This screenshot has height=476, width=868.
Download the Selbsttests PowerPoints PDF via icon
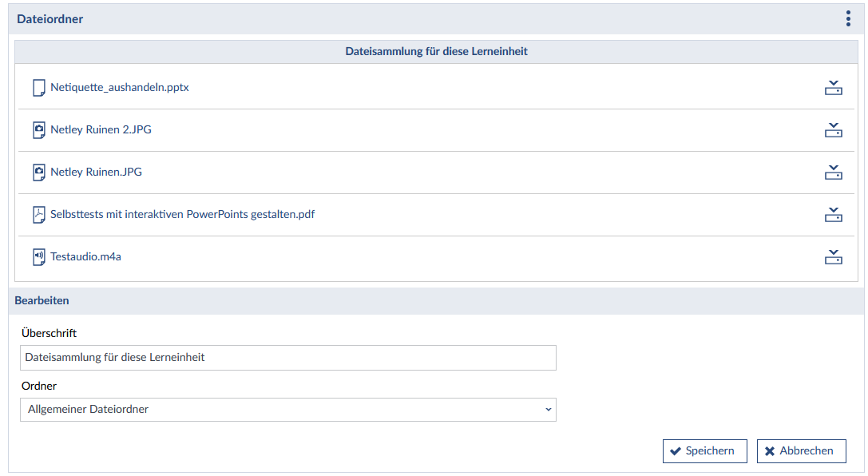833,215
